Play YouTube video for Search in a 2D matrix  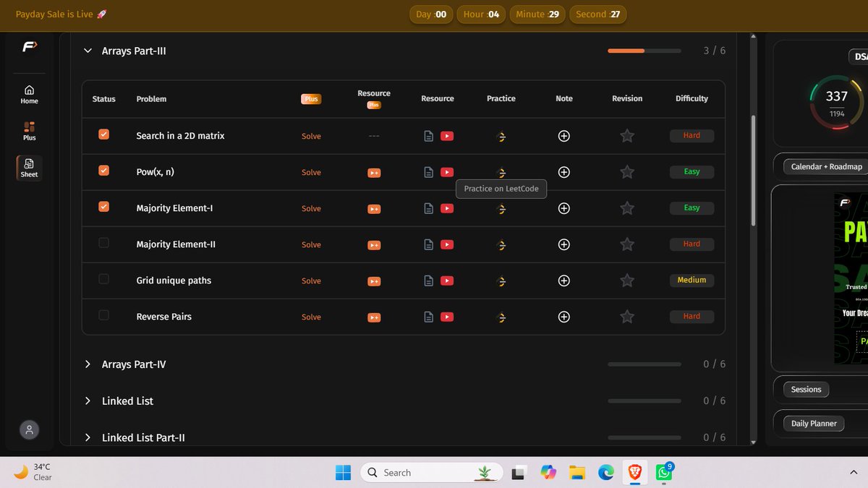(x=447, y=136)
